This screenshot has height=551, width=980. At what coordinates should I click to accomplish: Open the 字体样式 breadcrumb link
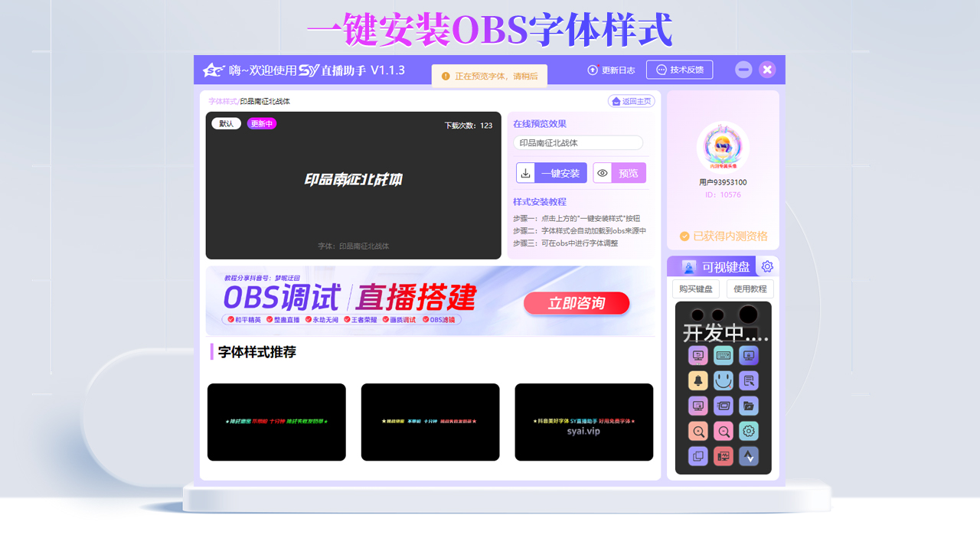click(x=221, y=100)
